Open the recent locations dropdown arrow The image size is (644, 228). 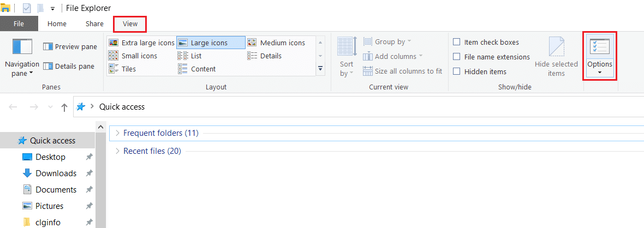point(50,107)
